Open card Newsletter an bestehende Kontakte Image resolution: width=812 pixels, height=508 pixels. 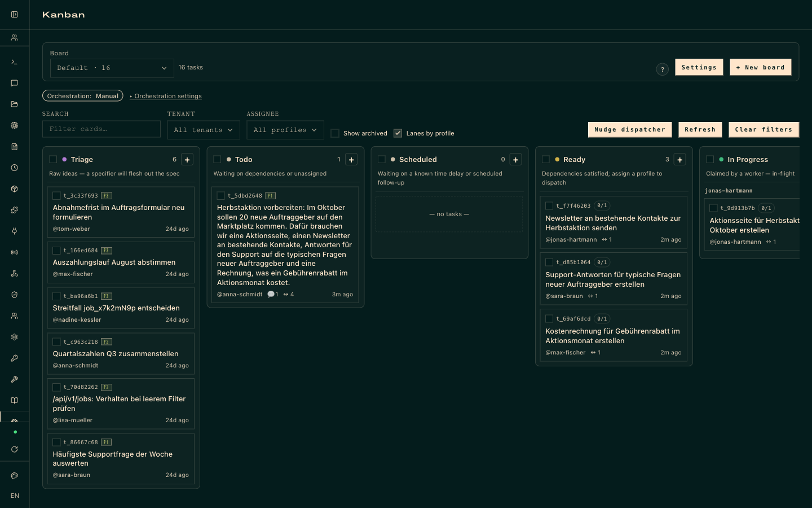pyautogui.click(x=614, y=222)
